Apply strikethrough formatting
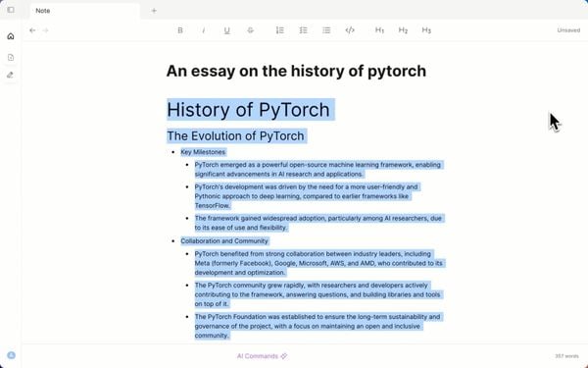Image resolution: width=588 pixels, height=368 pixels. (250, 30)
